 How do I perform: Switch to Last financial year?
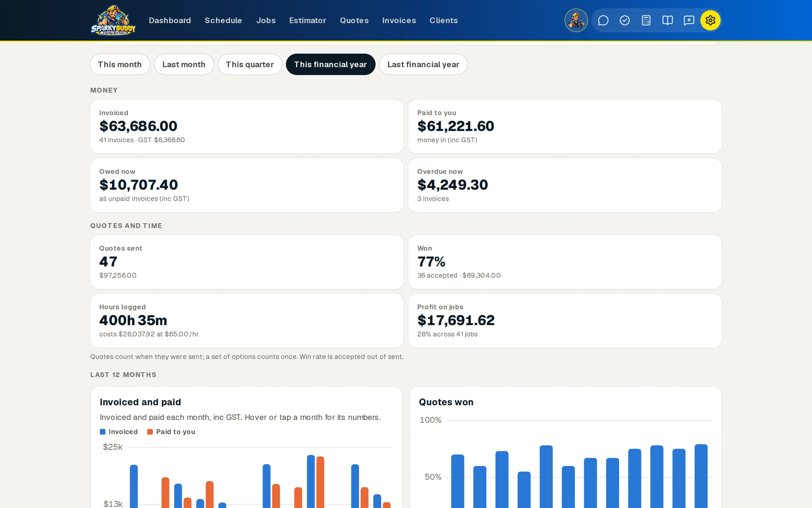[423, 64]
